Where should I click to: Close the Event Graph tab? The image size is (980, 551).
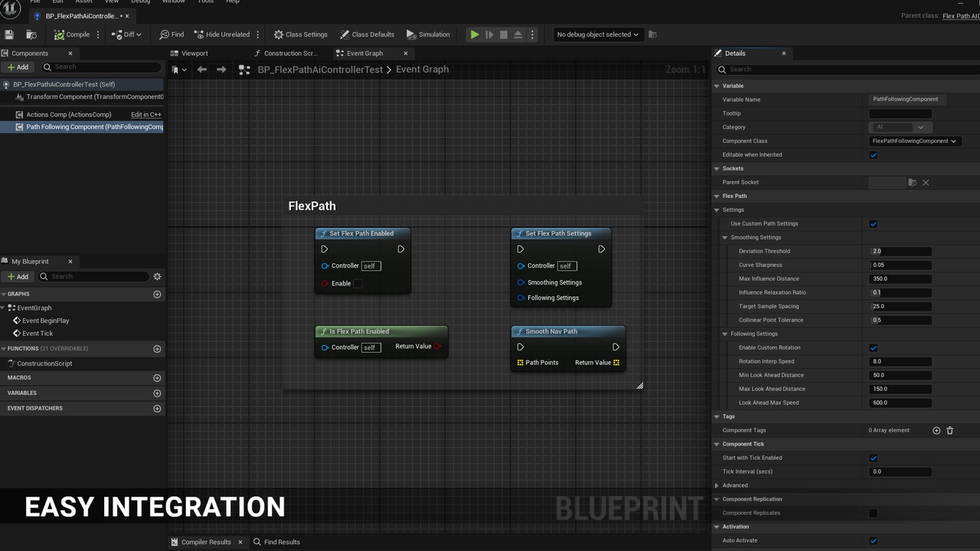coord(406,54)
